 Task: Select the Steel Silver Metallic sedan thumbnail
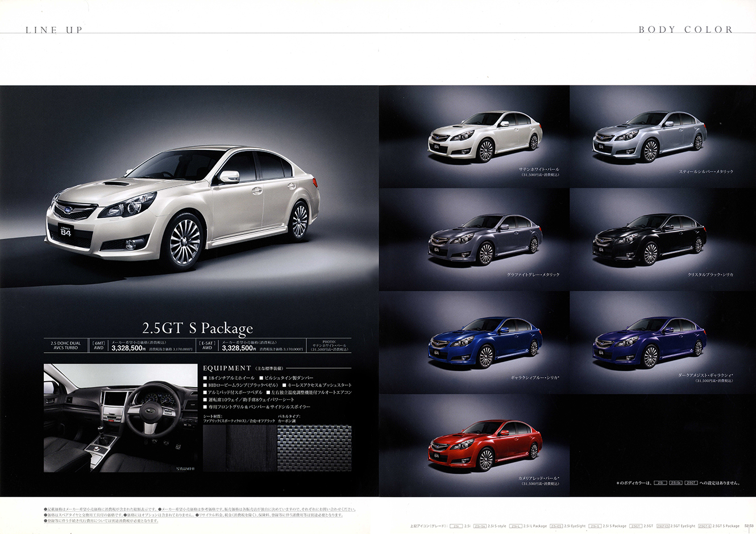click(649, 136)
